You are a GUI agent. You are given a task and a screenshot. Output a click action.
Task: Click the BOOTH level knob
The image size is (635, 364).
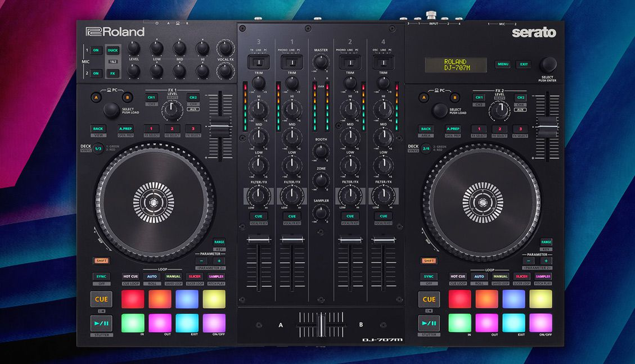[321, 151]
